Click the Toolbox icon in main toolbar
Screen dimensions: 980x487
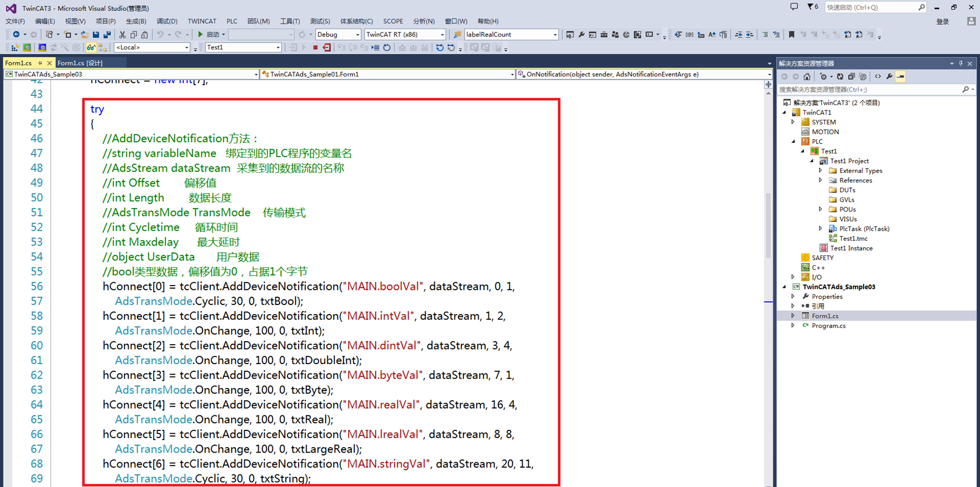point(604,34)
